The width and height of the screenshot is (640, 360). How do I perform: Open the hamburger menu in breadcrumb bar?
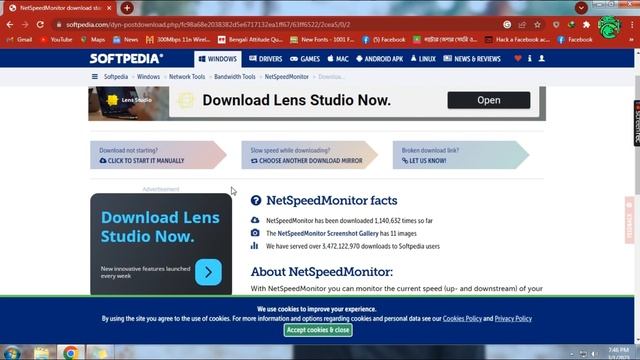tap(95, 76)
